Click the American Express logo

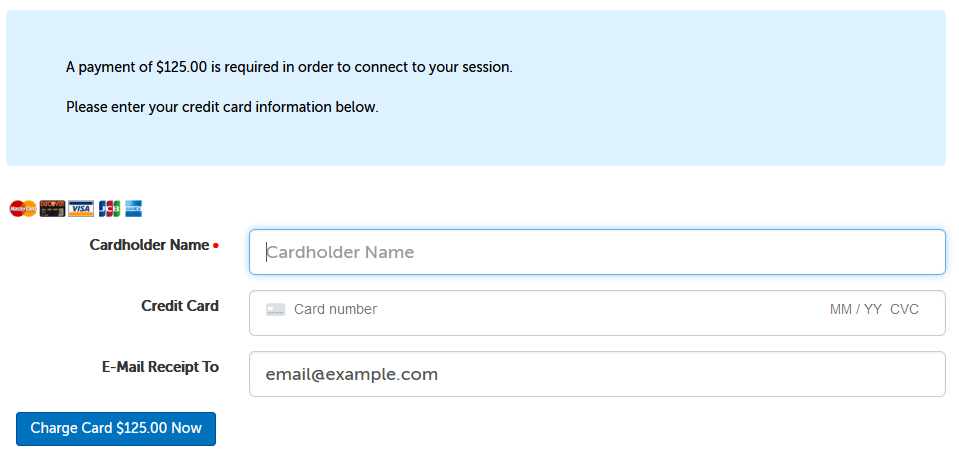133,209
